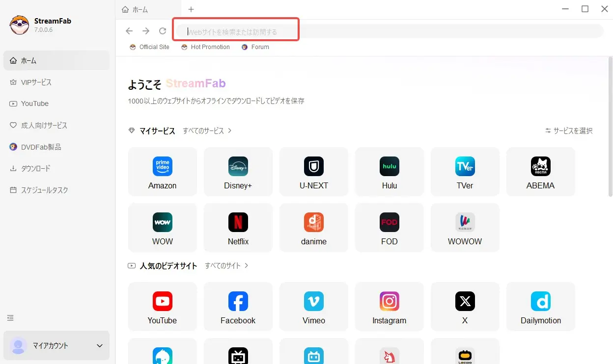Select YouTube in the sidebar

(x=56, y=104)
